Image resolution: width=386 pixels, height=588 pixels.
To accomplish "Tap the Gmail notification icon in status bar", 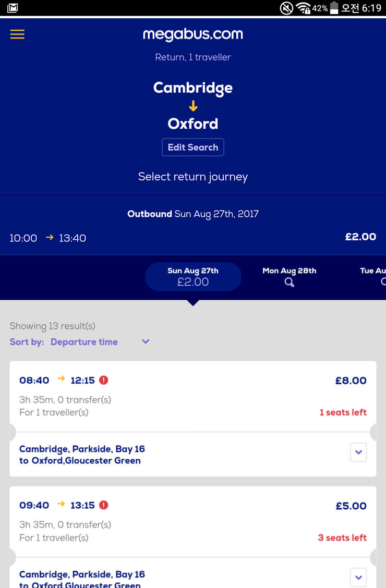I will (x=13, y=8).
